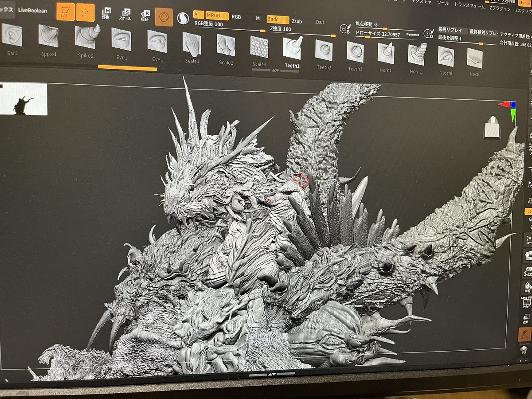Open the Tool (ツール) menu

tap(442, 3)
